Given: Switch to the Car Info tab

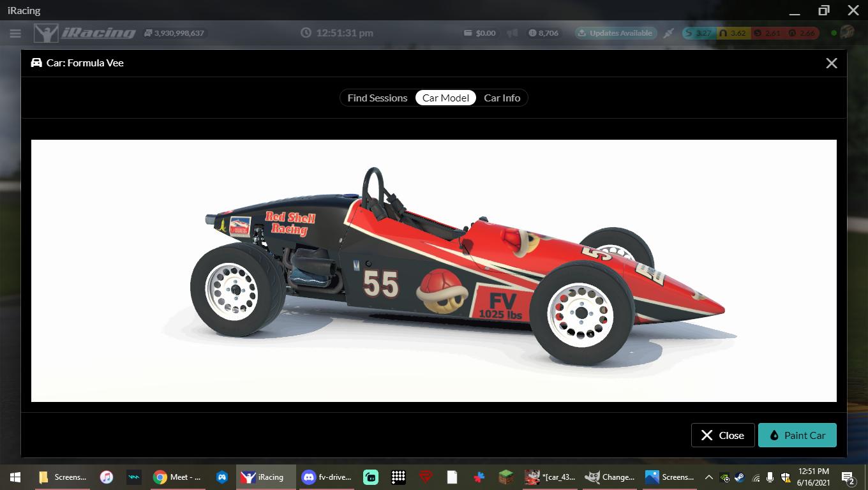Looking at the screenshot, I should point(502,98).
